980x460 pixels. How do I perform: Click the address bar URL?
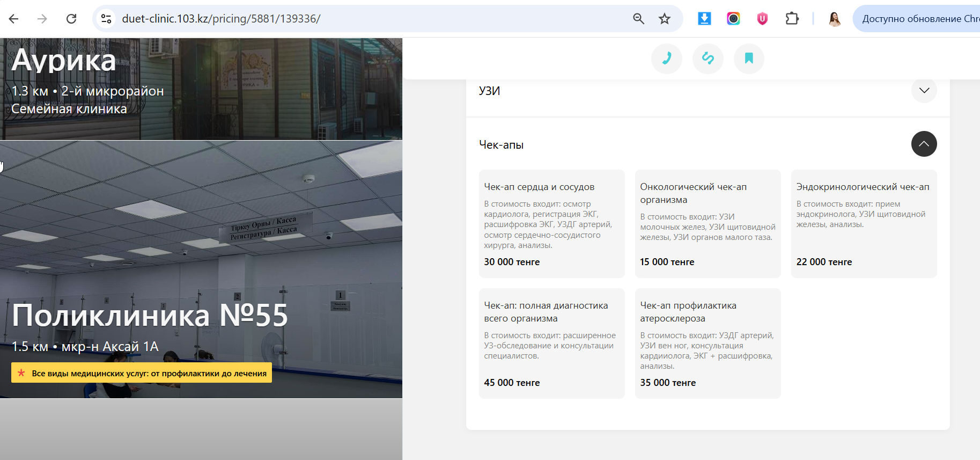(221, 19)
